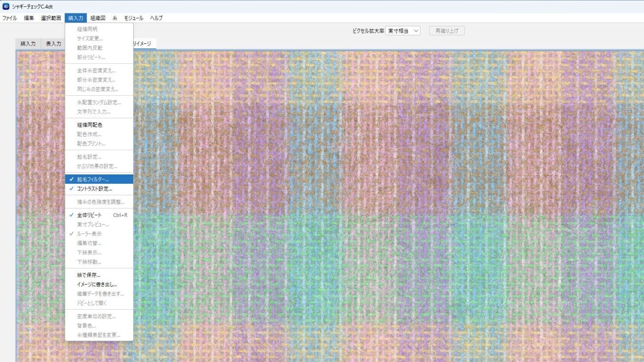The height and width of the screenshot is (362, 644).
Task: Open the 選択範囲 menu
Action: tap(51, 18)
